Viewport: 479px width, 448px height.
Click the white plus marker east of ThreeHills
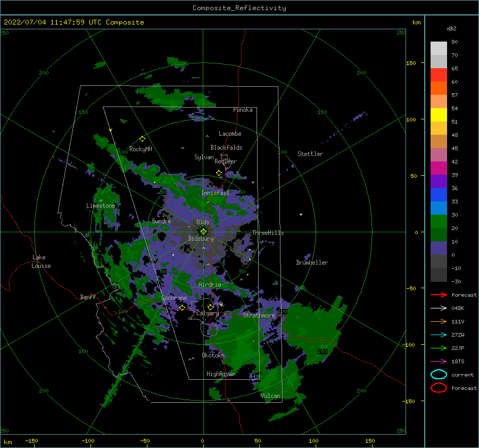[x=301, y=214]
